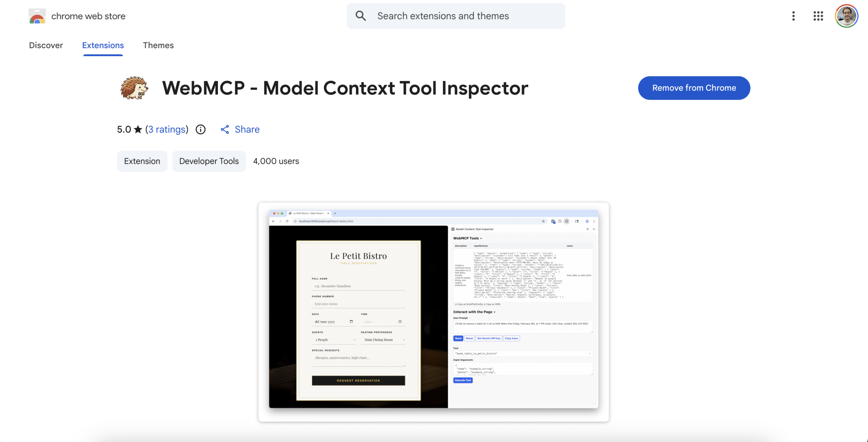Open the three-dot more options menu
The width and height of the screenshot is (868, 442).
click(x=793, y=16)
